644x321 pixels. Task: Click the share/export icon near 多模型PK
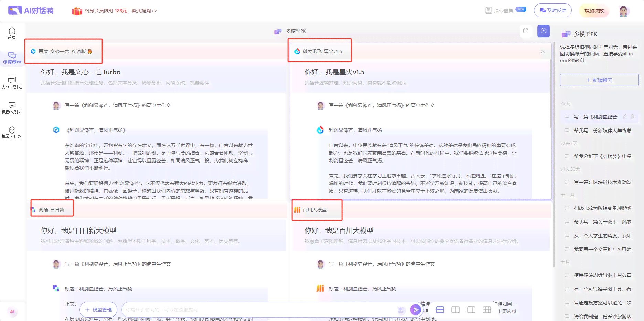coord(526,31)
